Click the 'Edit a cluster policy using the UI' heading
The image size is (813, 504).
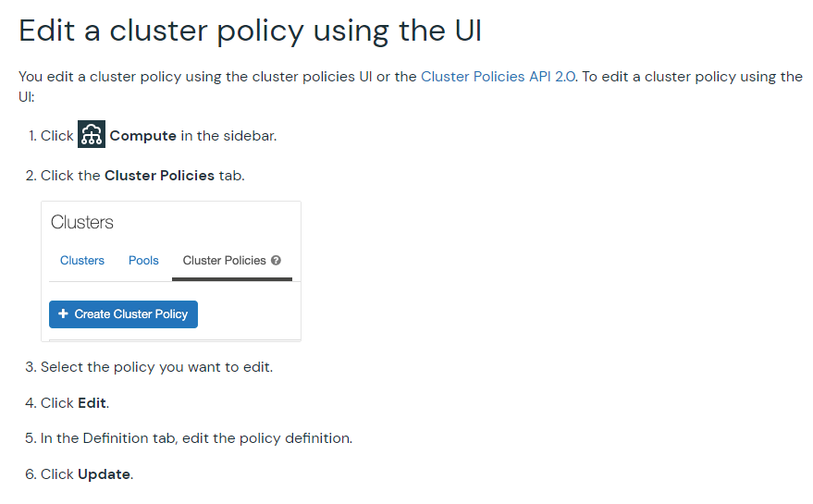pos(250,31)
